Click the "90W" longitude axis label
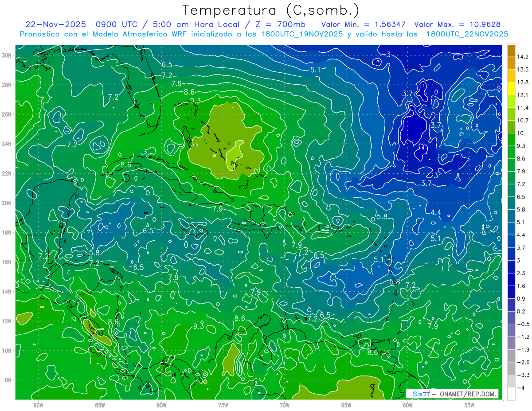The height and width of the screenshot is (411, 532). pyautogui.click(x=39, y=405)
